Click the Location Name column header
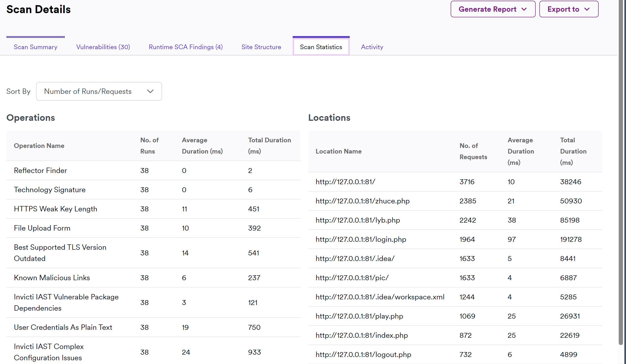This screenshot has height=364, width=626. (x=338, y=151)
